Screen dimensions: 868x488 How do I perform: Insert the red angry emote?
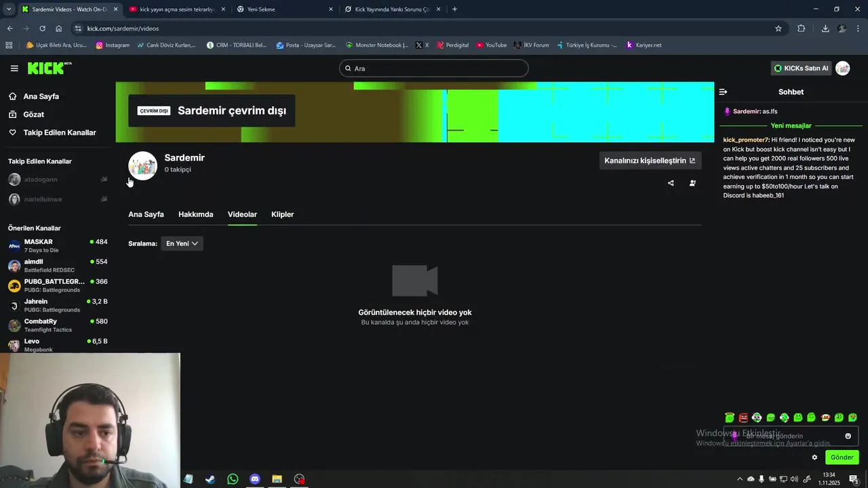click(x=743, y=418)
